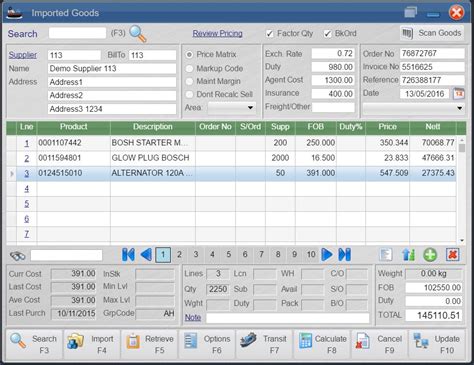
Task: Click the document notes icon by pager
Action: coord(386,255)
